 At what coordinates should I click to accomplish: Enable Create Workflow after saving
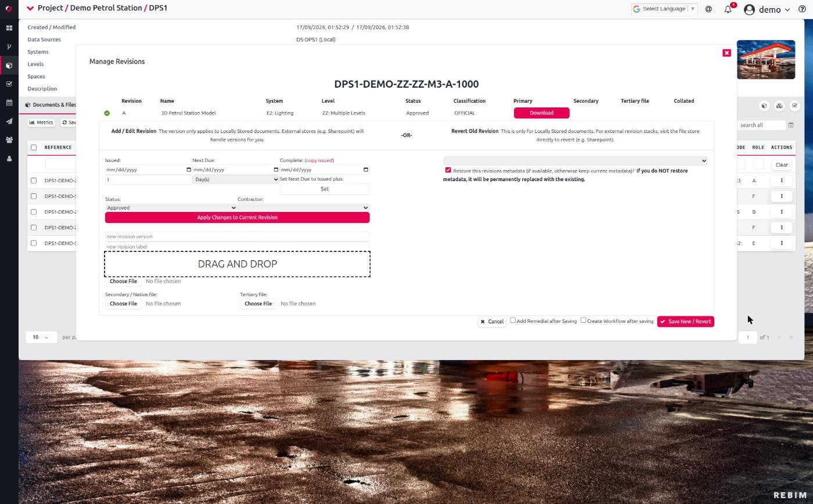(x=583, y=321)
